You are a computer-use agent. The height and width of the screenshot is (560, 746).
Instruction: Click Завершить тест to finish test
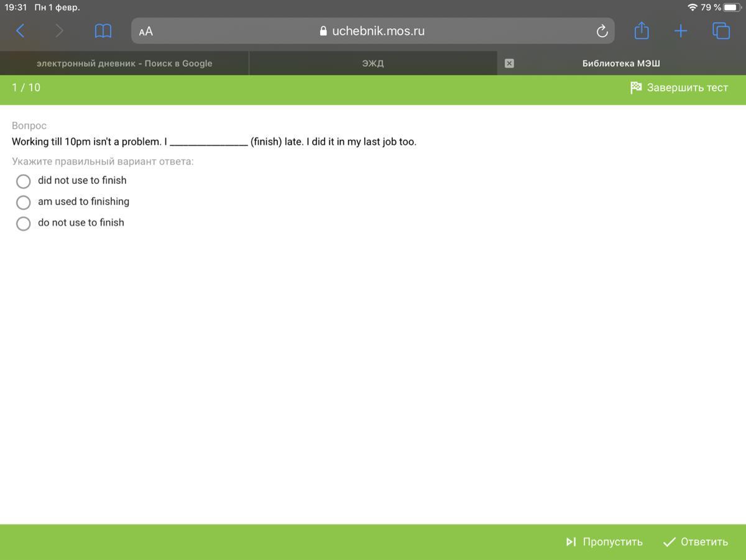coord(679,88)
